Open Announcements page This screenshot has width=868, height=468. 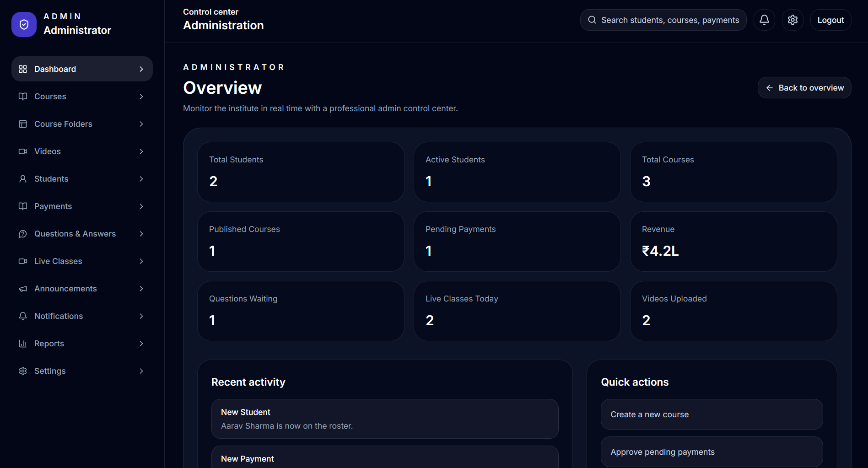point(82,289)
